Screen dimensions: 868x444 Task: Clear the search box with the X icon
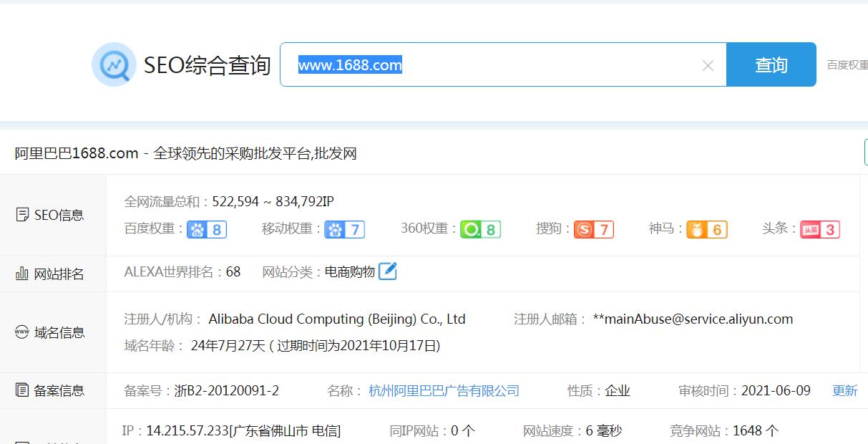point(708,64)
